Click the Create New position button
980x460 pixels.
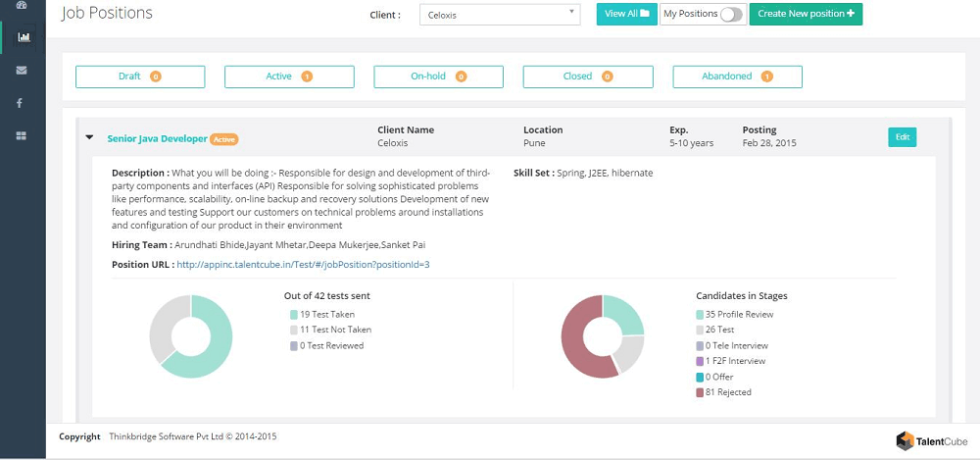click(806, 15)
